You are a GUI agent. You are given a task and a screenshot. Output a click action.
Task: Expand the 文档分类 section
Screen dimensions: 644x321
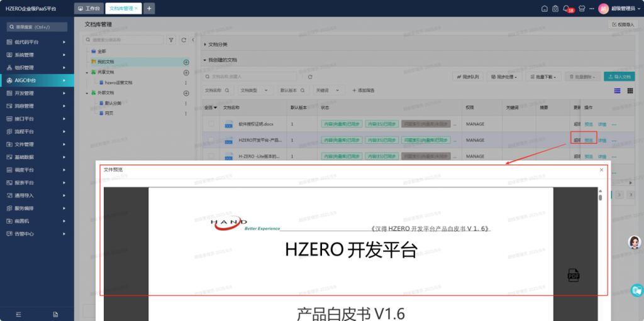(204, 45)
